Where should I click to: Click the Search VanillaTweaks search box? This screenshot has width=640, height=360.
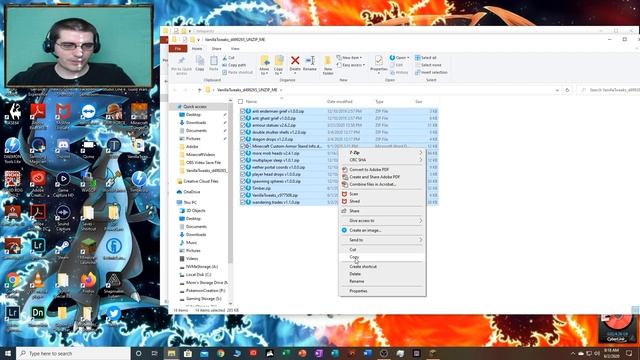coord(610,90)
